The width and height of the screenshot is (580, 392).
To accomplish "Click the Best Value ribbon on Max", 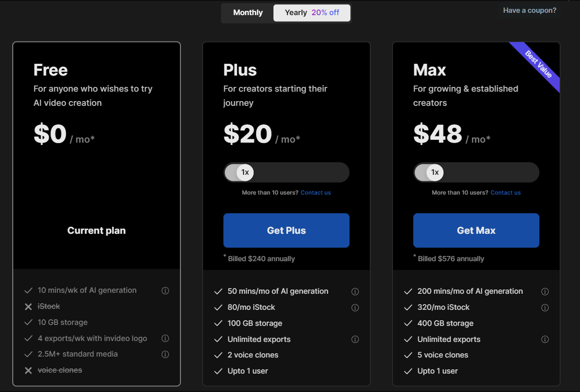I will click(x=538, y=64).
